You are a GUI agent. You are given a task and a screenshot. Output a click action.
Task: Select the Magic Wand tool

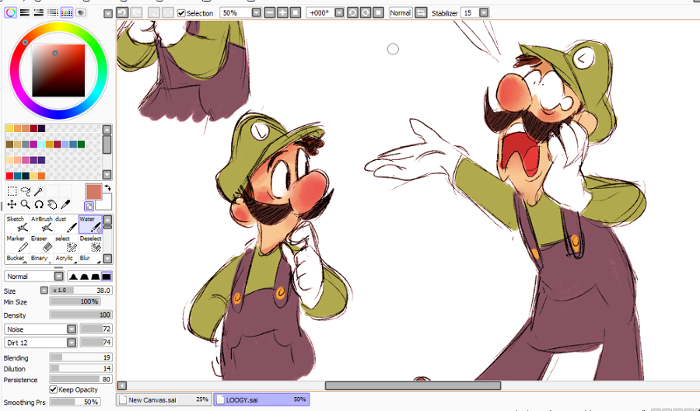tap(39, 192)
